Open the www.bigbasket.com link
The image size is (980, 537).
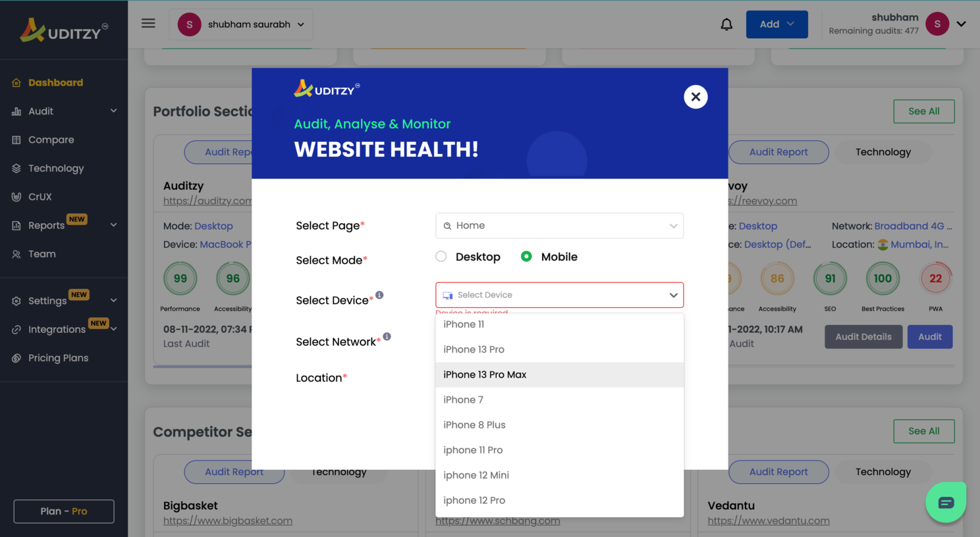click(x=228, y=521)
